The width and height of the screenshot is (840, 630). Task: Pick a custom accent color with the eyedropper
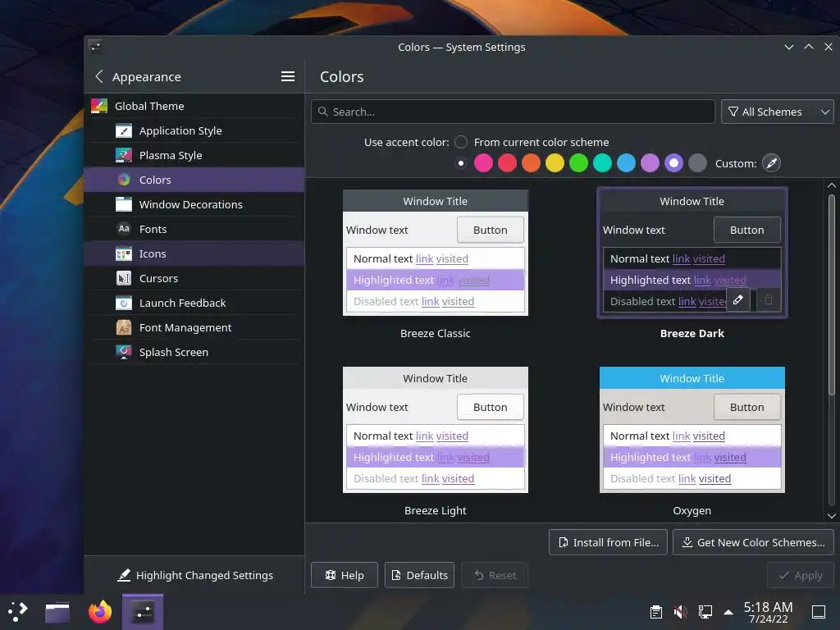coord(771,163)
